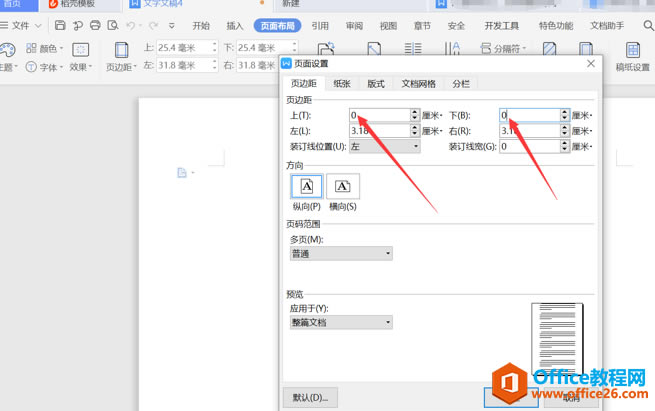Open the 引用 references ribbon tab

[x=319, y=25]
